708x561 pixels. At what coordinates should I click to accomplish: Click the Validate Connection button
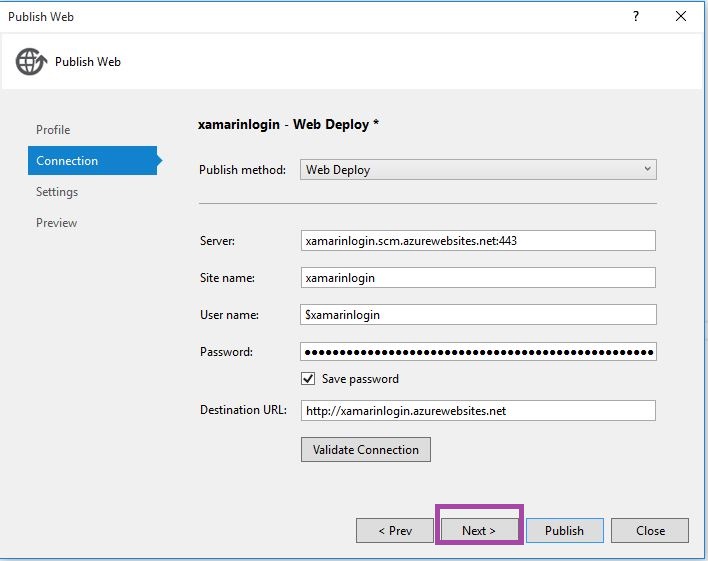coord(366,450)
